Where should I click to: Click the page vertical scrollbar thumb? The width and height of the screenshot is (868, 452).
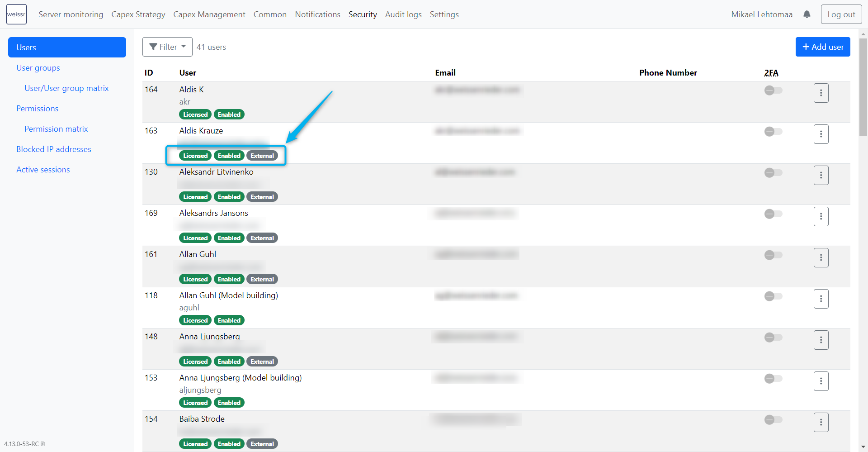[863, 86]
